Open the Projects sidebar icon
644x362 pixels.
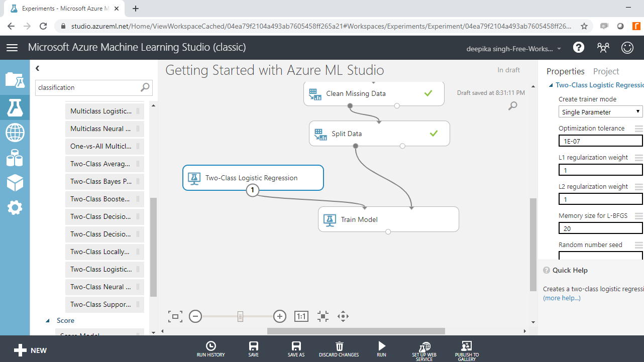[15, 79]
